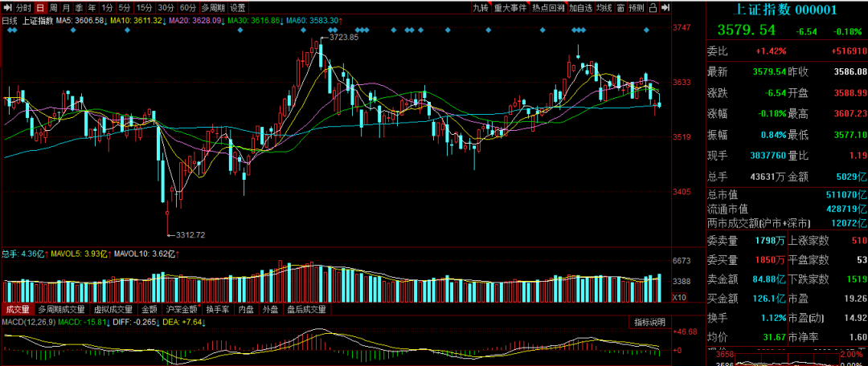Switch chart to 60分 period

(x=188, y=8)
